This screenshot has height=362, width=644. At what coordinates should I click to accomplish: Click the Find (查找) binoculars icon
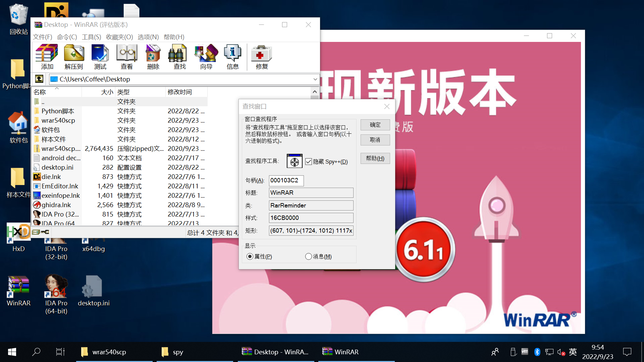[180, 57]
